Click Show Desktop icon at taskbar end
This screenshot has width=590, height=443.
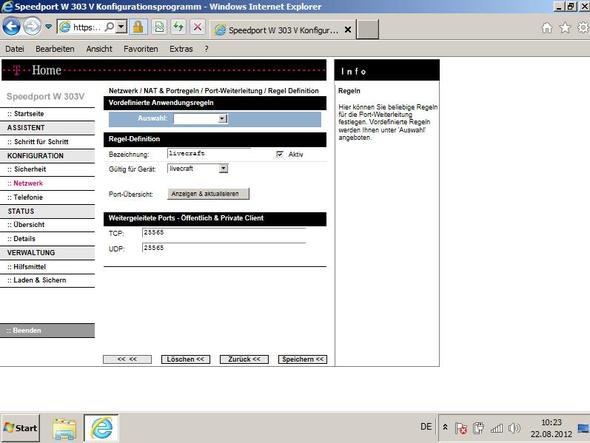[583, 428]
